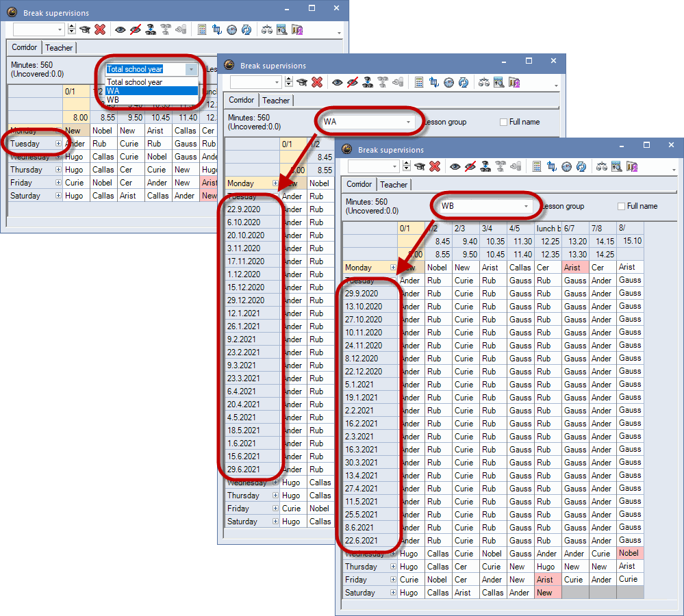
Task: Click the calculator icon in the WB window toolbar
Action: click(x=536, y=166)
